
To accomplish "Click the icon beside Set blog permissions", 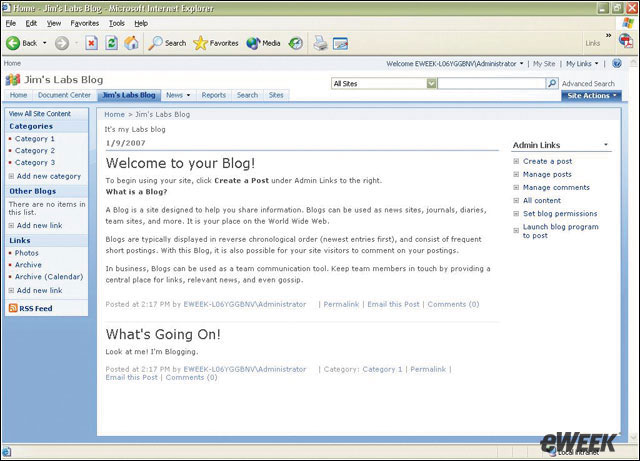I will click(x=516, y=214).
